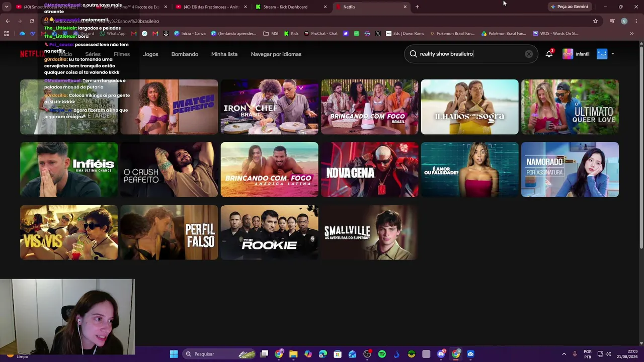Open Task View on the taskbar
The image size is (644, 362).
[264, 354]
